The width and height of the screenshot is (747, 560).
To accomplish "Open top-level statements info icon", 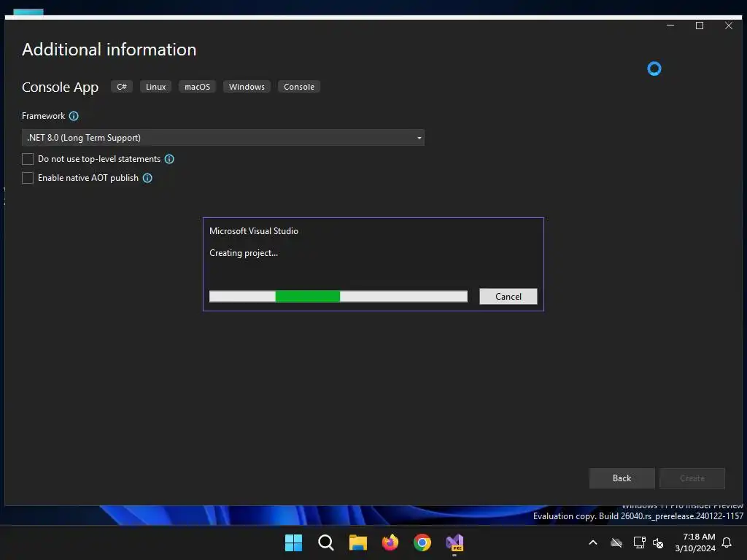I will [x=169, y=159].
